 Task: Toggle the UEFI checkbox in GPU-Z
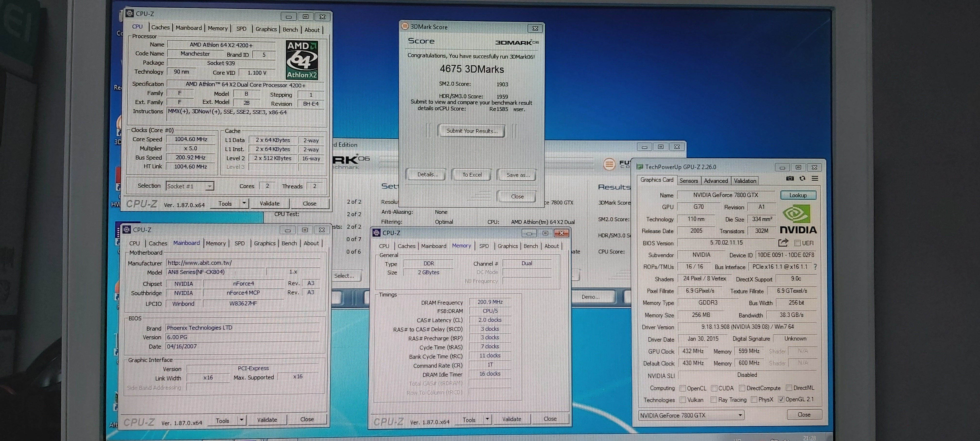pos(797,243)
